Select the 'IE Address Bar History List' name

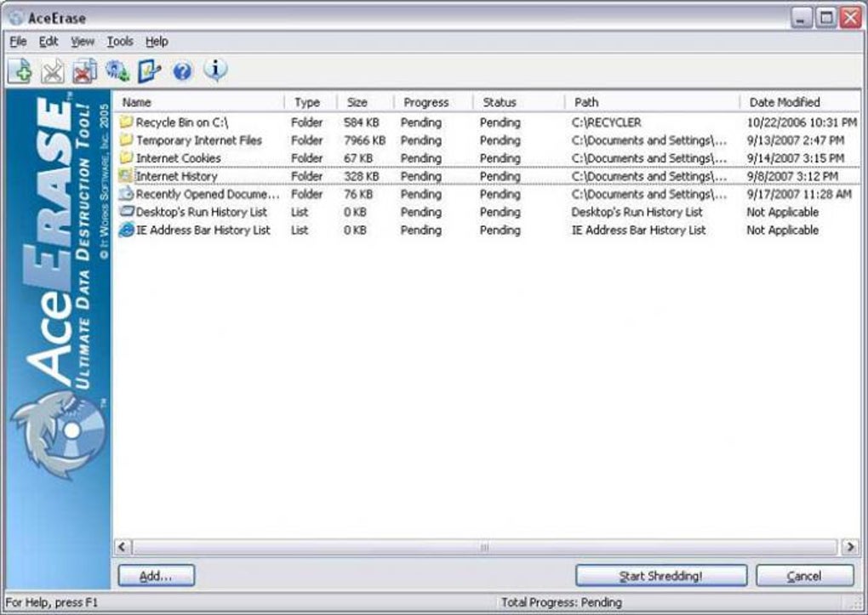click(x=203, y=231)
